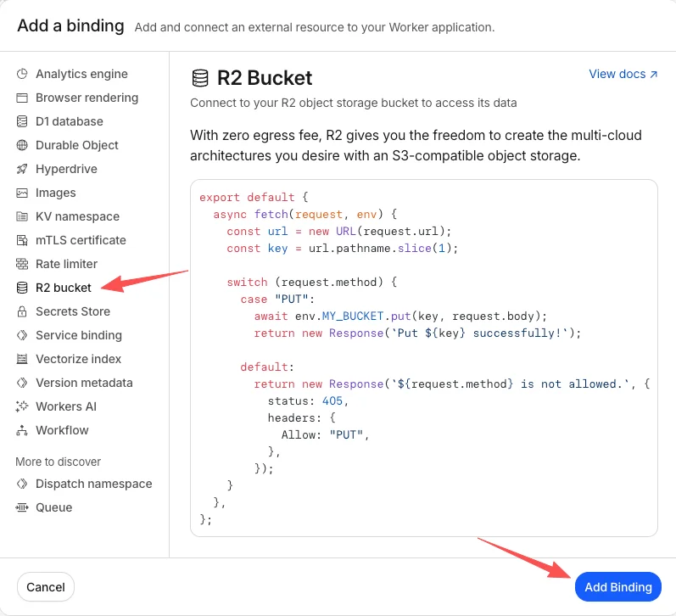This screenshot has height=616, width=676.
Task: Select Analytics engine binding type
Action: pos(82,74)
